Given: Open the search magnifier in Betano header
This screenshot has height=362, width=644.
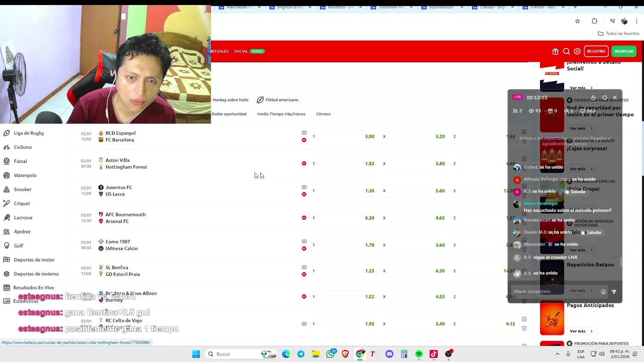Looking at the screenshot, I should 567,51.
